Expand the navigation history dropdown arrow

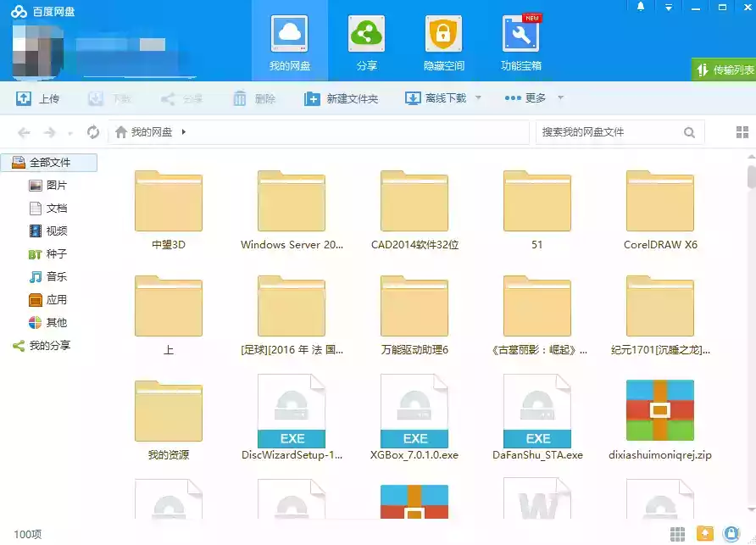click(x=70, y=131)
